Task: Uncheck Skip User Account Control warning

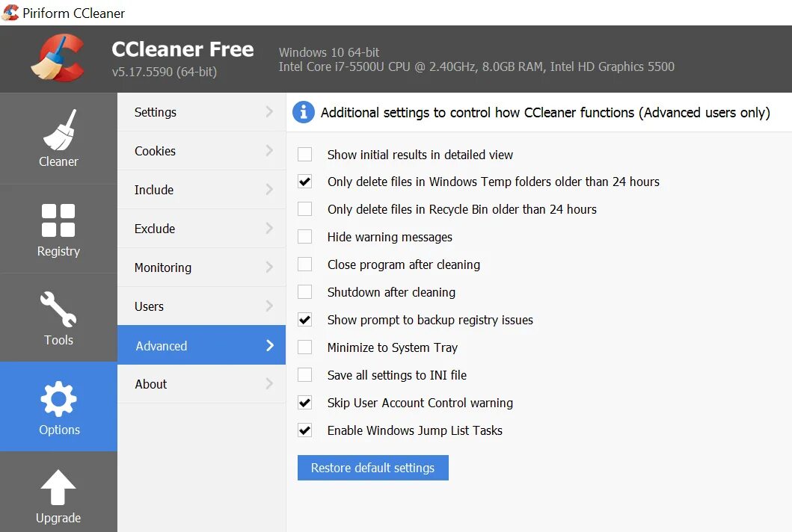Action: coord(304,403)
